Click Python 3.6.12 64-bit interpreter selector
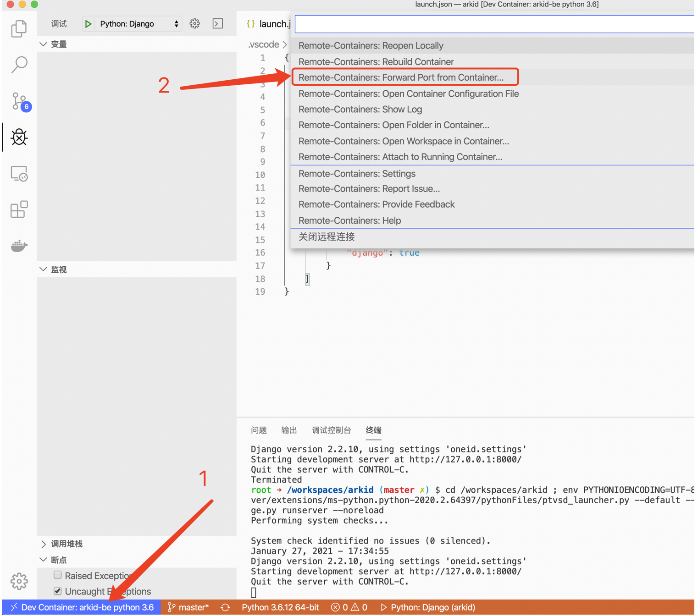Viewport: 698px width, 616px height. [x=280, y=607]
